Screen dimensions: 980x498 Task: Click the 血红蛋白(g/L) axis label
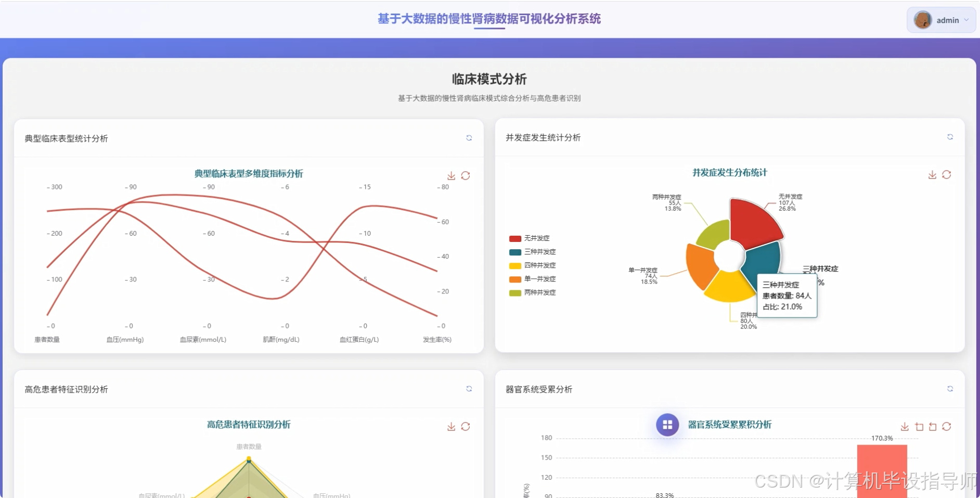pyautogui.click(x=359, y=339)
